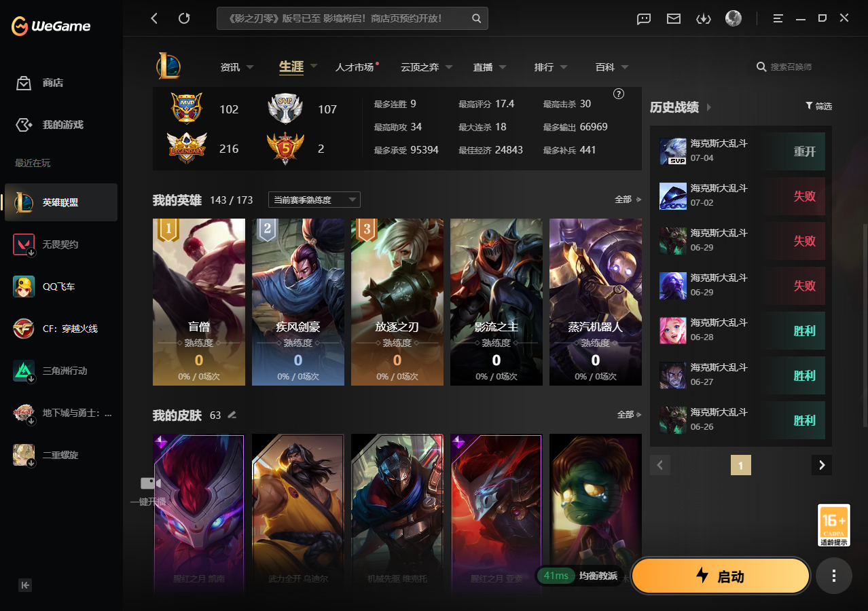This screenshot has height=611, width=868.
Task: Click the MVP badge icon
Action: coord(187,108)
